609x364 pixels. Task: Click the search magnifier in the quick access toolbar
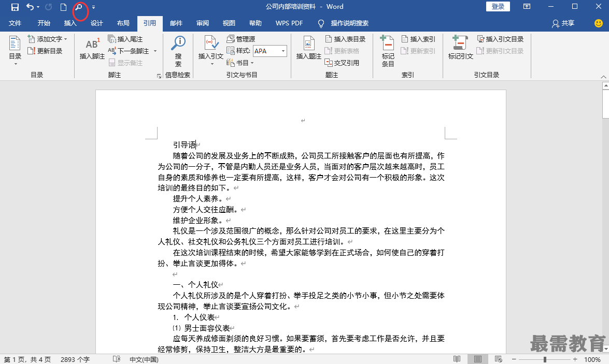pos(79,7)
